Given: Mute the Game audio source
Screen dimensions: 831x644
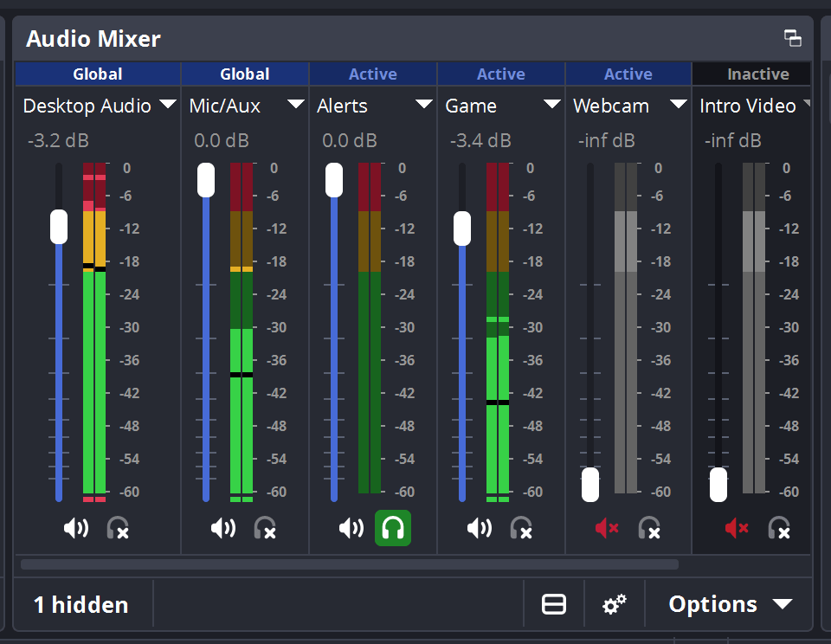Looking at the screenshot, I should (479, 527).
